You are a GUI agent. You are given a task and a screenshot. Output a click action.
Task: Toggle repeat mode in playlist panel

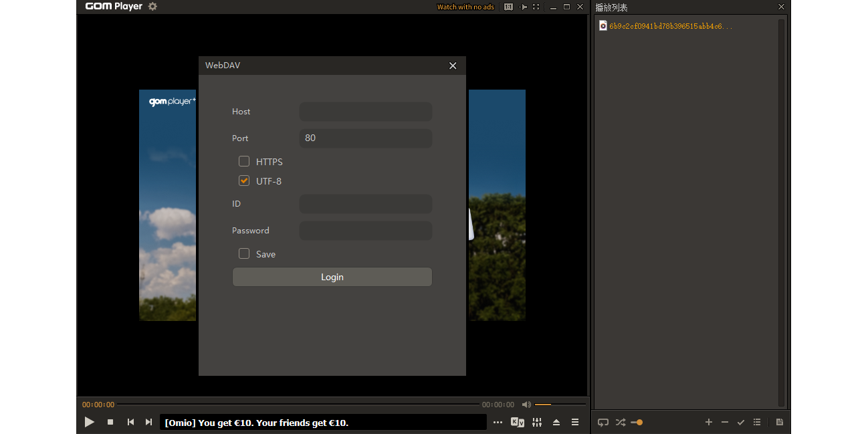click(x=603, y=422)
